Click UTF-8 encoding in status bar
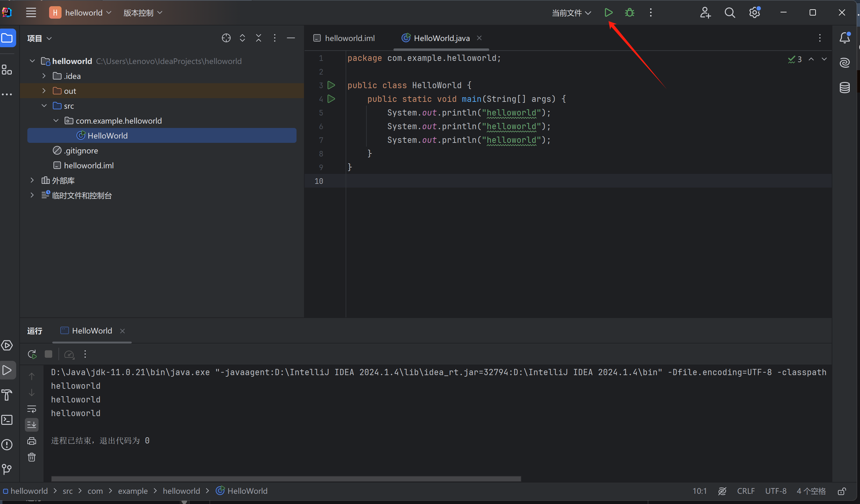The image size is (860, 504). (x=775, y=491)
